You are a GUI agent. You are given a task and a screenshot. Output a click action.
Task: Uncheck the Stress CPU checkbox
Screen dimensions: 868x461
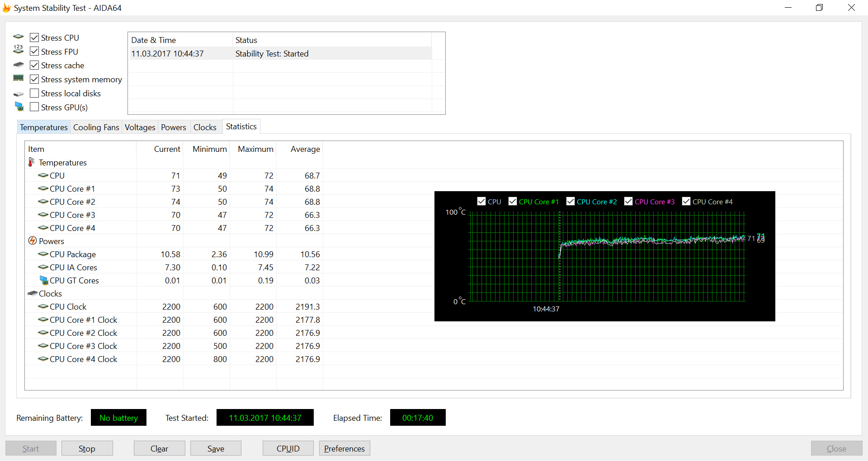click(34, 38)
